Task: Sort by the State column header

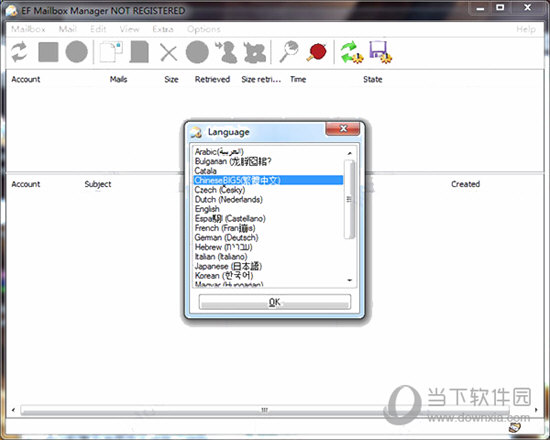Action: [x=373, y=79]
